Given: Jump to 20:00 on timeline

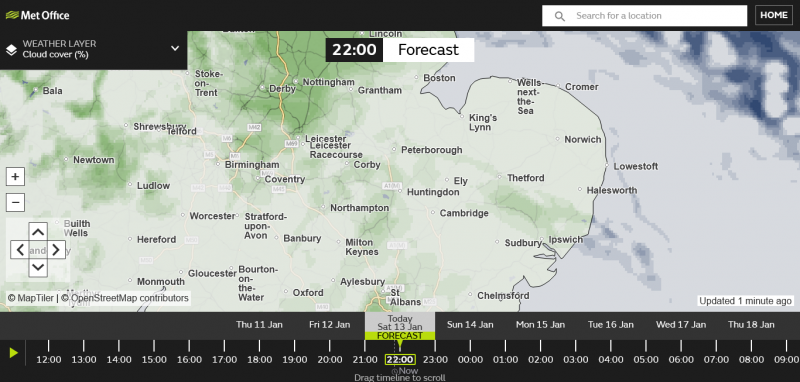Looking at the screenshot, I should 330,360.
